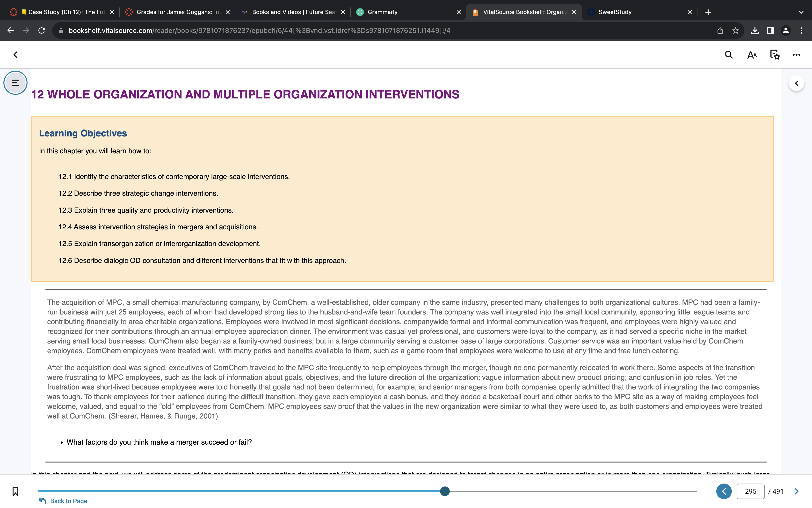Bookmark the current book page
This screenshot has width=812, height=508.
pos(15,491)
